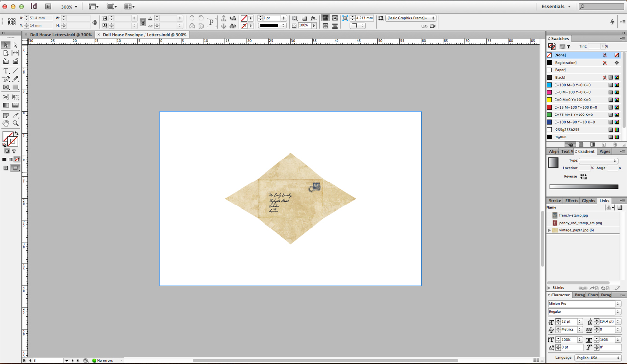
Task: Open the Essentials workspace switcher
Action: coord(556,7)
